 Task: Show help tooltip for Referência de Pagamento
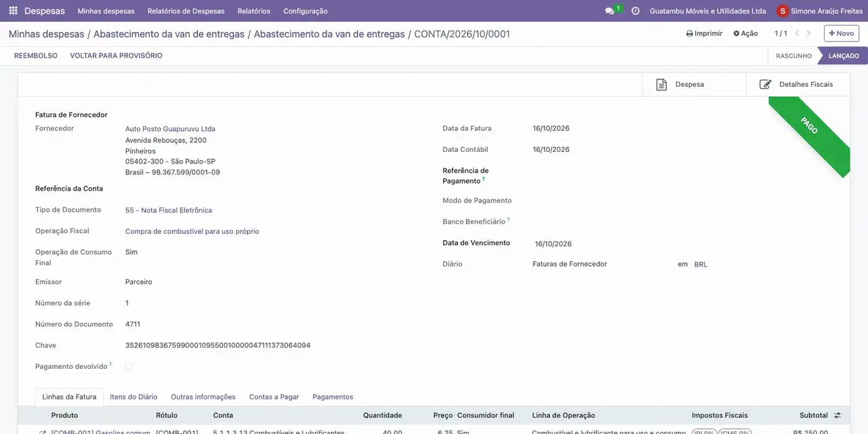pos(484,179)
